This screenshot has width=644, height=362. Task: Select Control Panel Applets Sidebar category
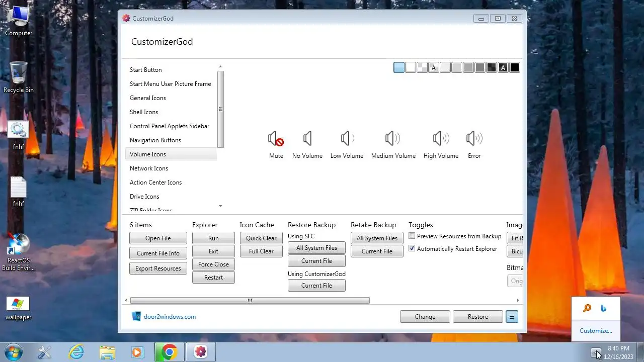tap(171, 126)
